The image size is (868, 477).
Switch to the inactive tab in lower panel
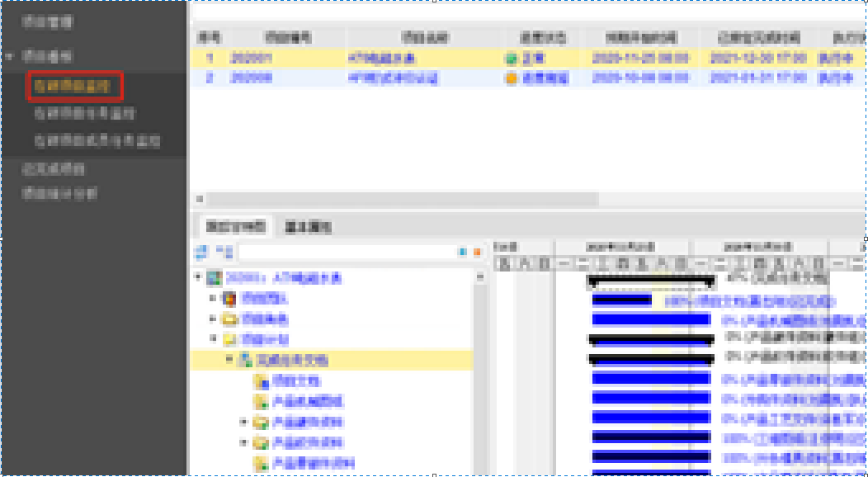coord(308,226)
